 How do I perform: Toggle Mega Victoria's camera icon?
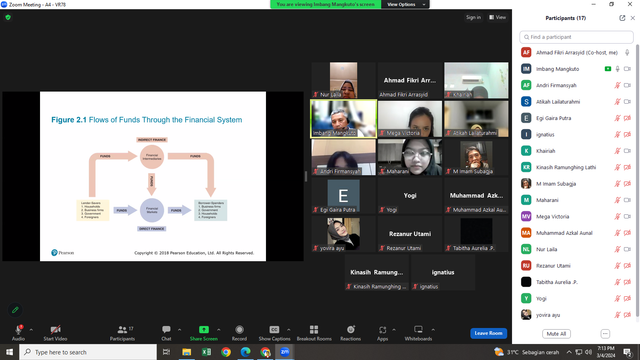tap(627, 216)
